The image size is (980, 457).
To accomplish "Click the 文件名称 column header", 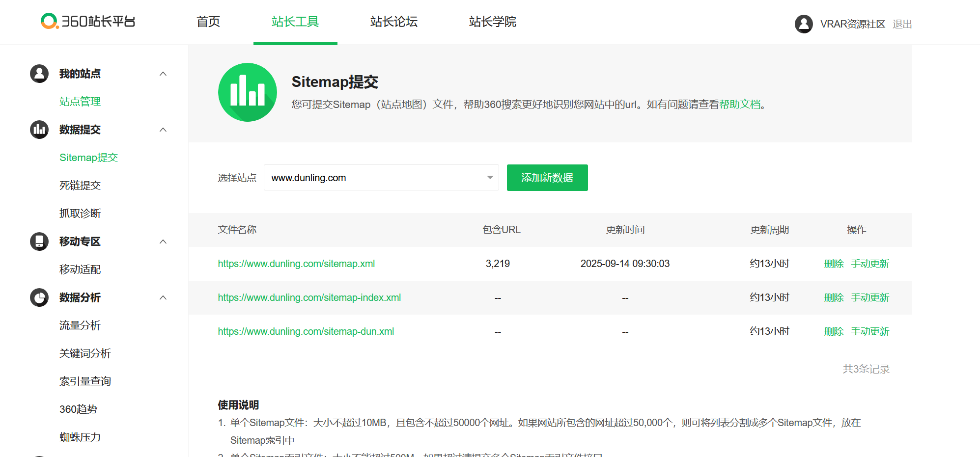I will (237, 230).
